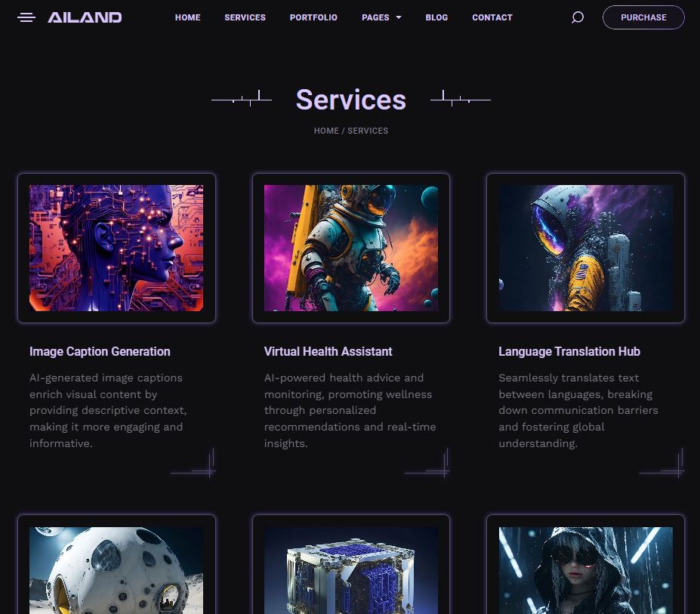Open the Home menu item

point(187,17)
